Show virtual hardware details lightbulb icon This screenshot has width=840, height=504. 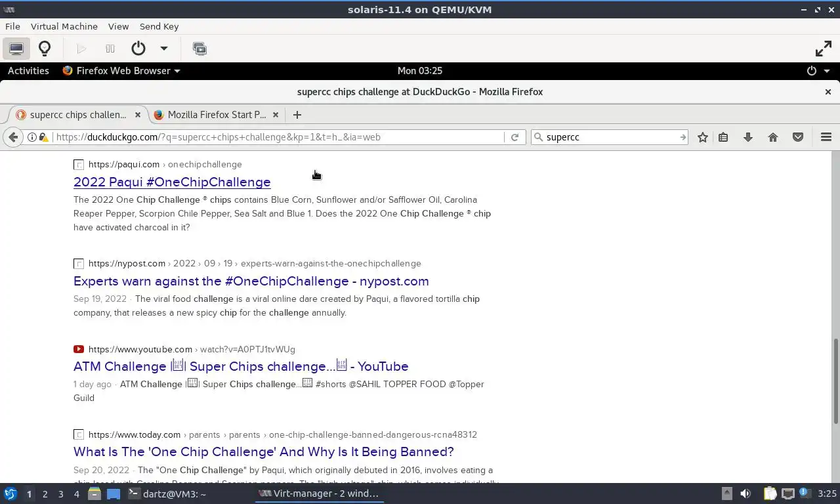point(45,49)
